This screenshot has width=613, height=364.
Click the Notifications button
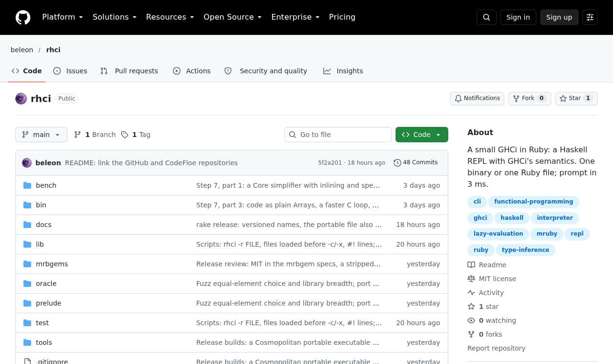477,99
